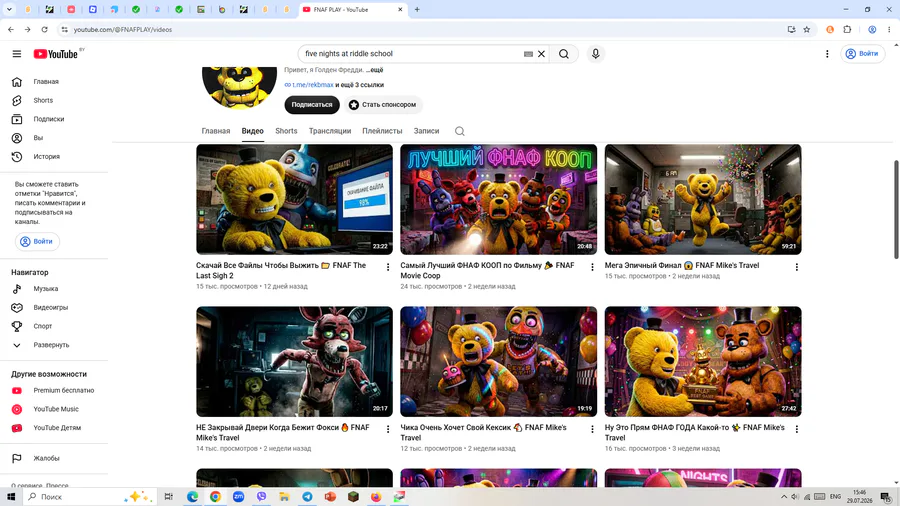Bookmark this page with the star icon
Image resolution: width=900 pixels, height=506 pixels.
(x=806, y=29)
